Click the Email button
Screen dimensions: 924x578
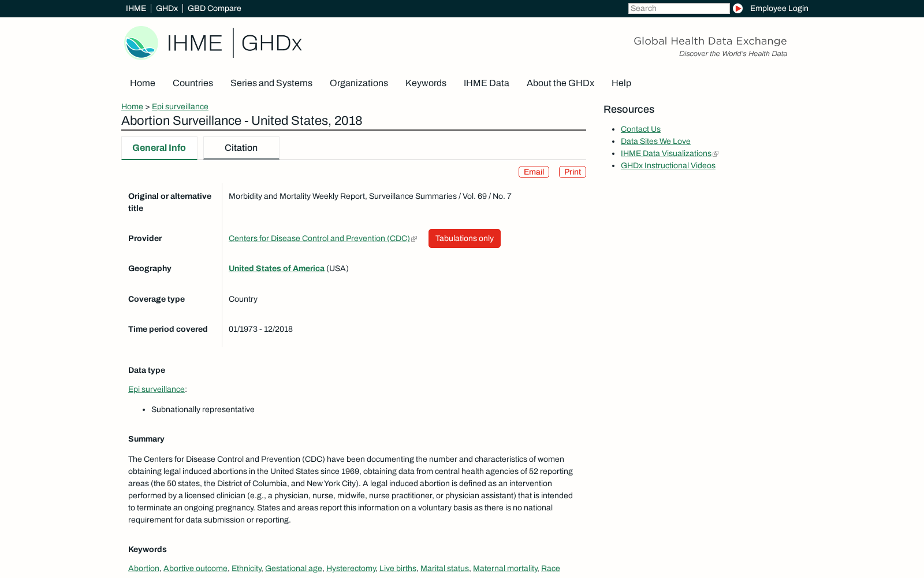pyautogui.click(x=534, y=172)
